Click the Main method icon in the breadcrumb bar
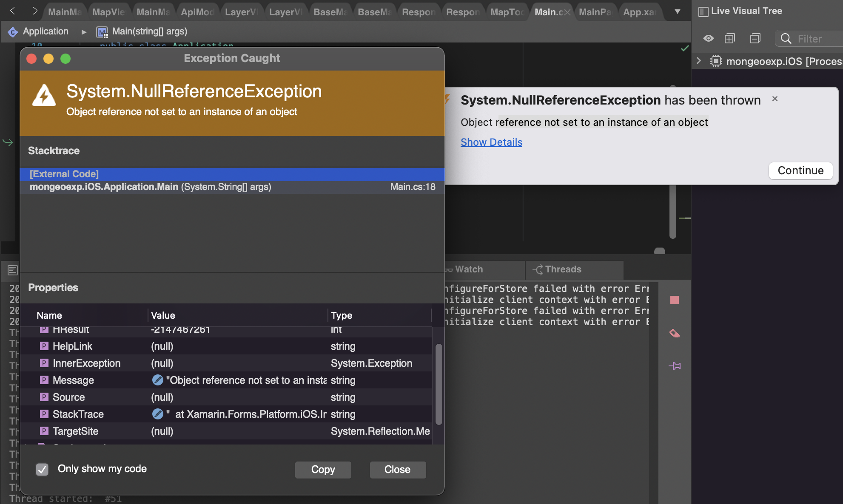The height and width of the screenshot is (504, 843). click(x=102, y=31)
